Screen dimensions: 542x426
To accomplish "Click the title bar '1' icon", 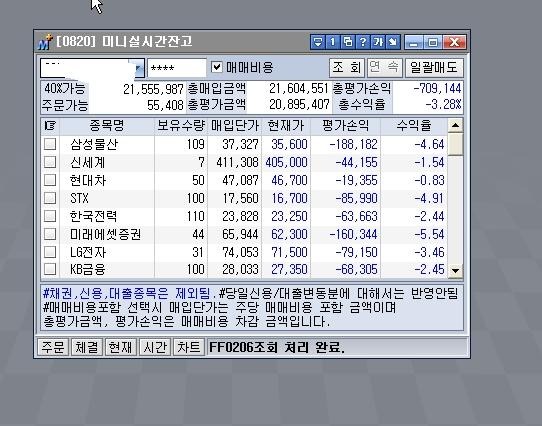I will 333,42.
